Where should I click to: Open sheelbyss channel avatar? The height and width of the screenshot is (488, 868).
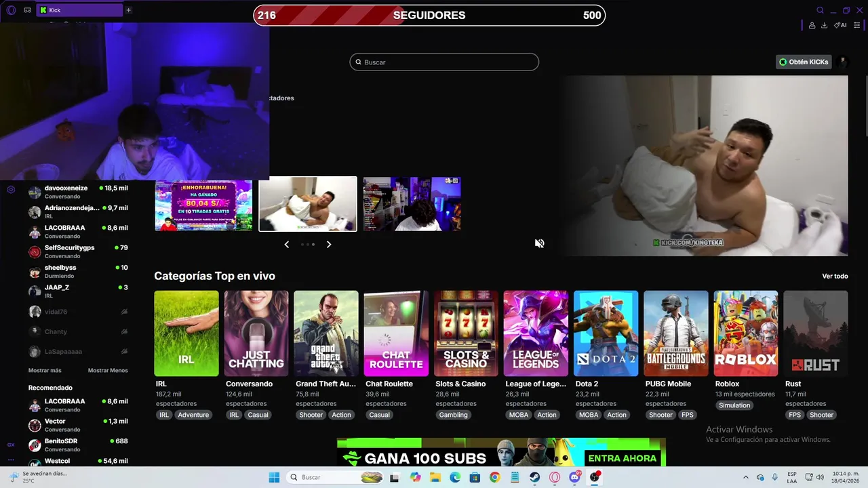click(x=35, y=272)
